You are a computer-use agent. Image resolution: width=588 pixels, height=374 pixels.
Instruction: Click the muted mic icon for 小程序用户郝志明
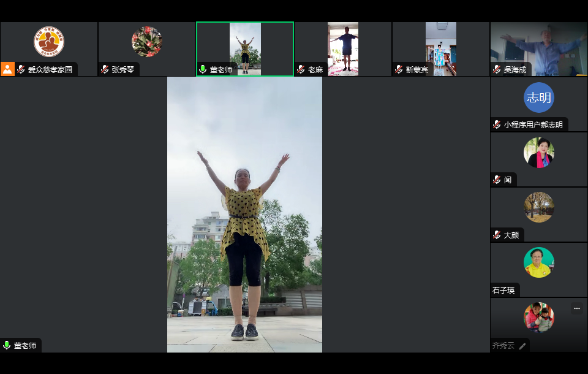point(497,125)
